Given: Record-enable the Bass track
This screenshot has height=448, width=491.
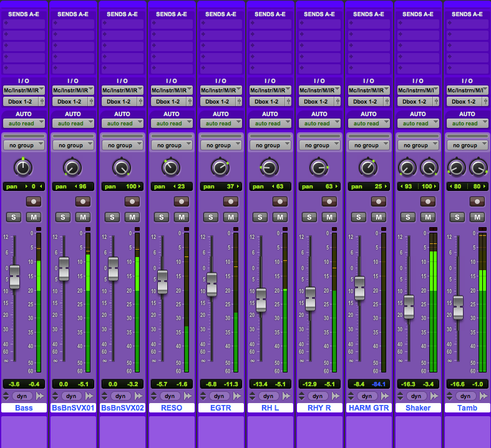Looking at the screenshot, I should 34,202.
